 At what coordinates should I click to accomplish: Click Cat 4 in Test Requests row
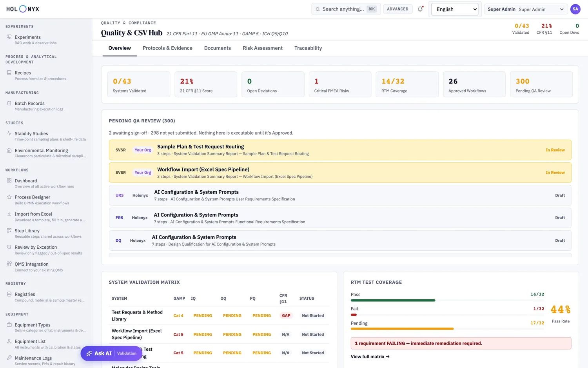pos(178,315)
